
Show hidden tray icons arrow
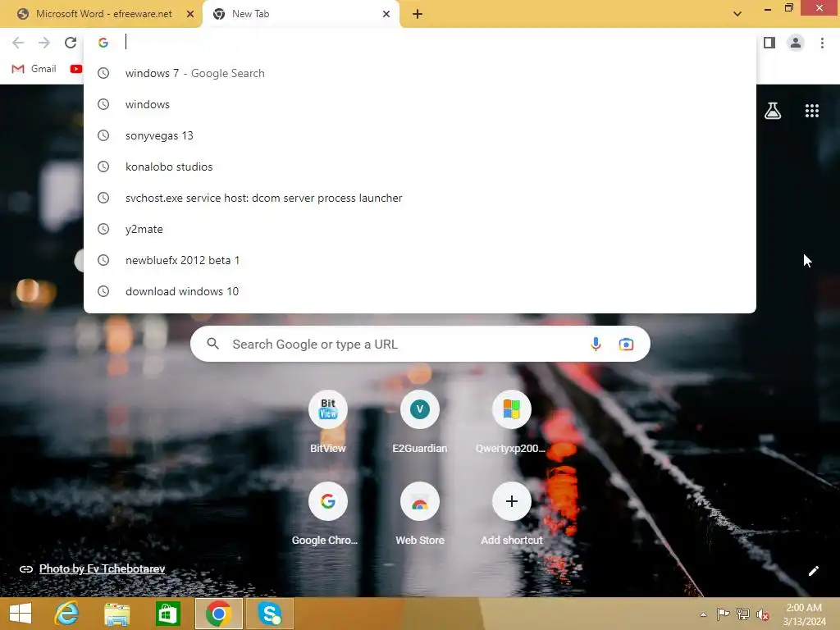point(703,614)
